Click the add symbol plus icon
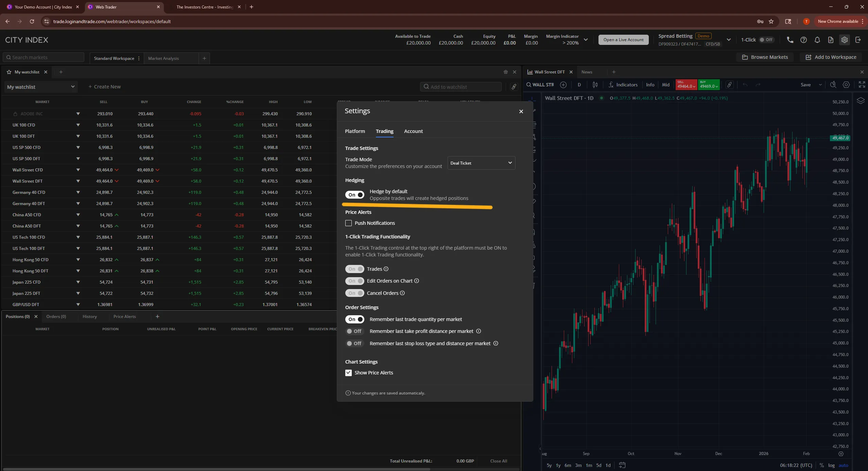This screenshot has width=868, height=471. click(563, 85)
